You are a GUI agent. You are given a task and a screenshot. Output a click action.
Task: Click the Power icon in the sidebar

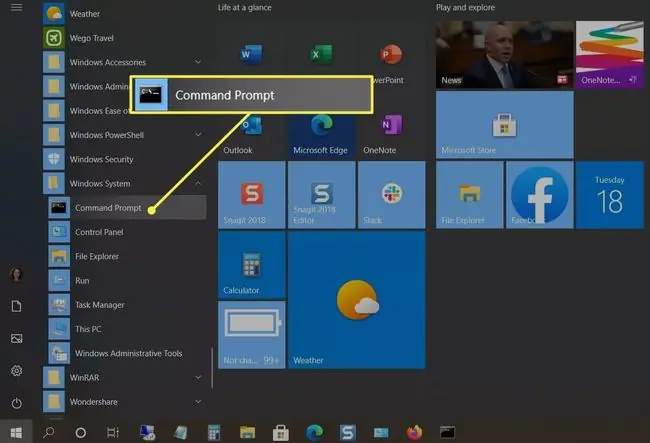(x=17, y=403)
